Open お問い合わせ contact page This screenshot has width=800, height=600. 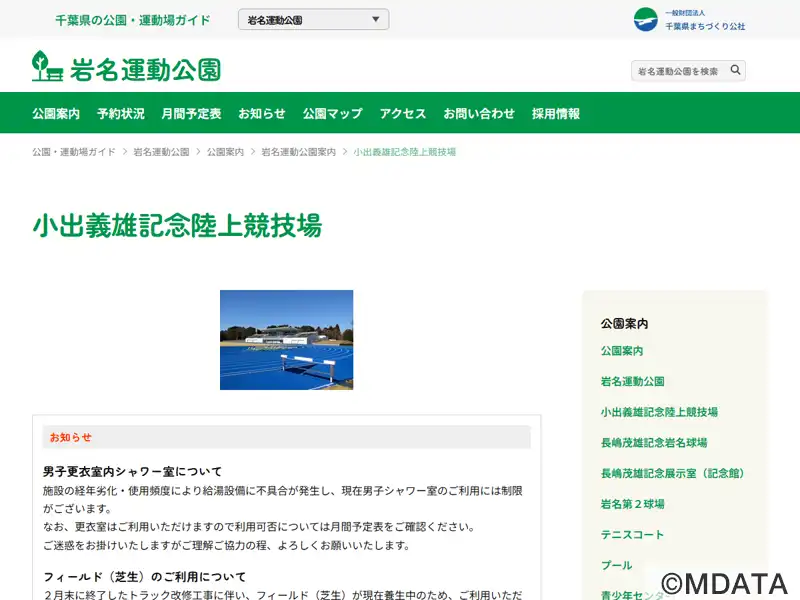tap(479, 114)
